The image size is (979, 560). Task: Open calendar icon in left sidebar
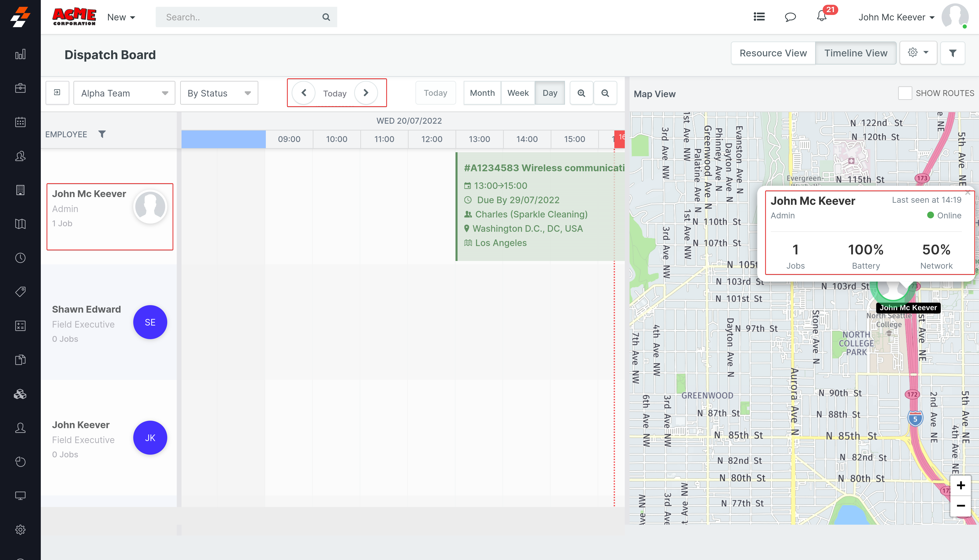tap(20, 122)
